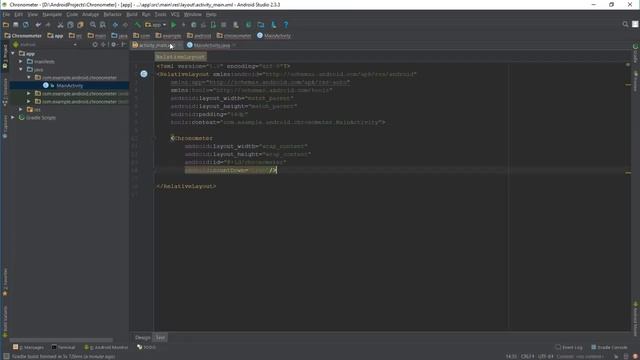Click the Open folder toolbar icon
This screenshot has height=360, width=640.
6,25
